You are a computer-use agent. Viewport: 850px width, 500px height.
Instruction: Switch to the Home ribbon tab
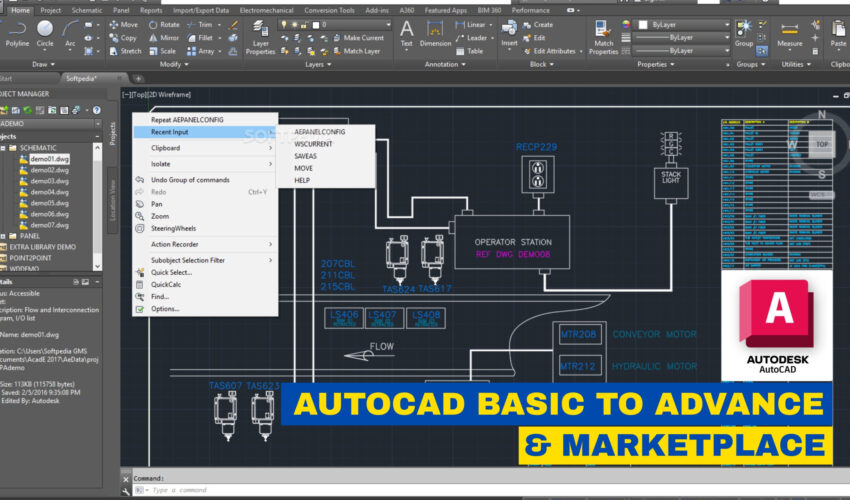coord(21,10)
